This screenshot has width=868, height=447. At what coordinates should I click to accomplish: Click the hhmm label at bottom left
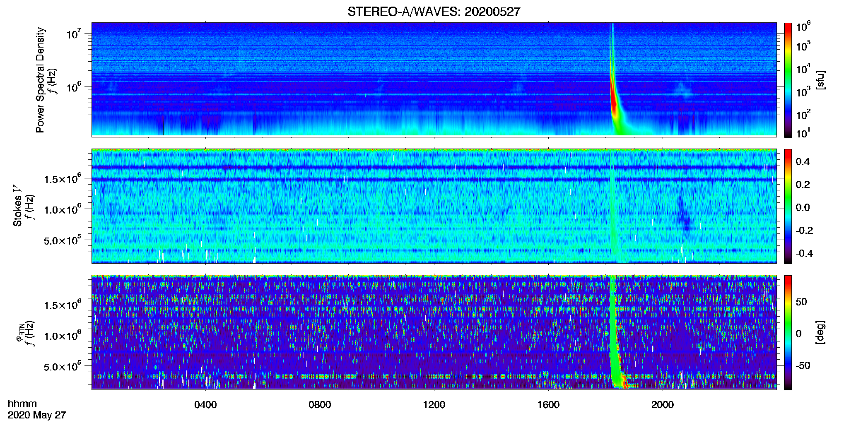[22, 404]
